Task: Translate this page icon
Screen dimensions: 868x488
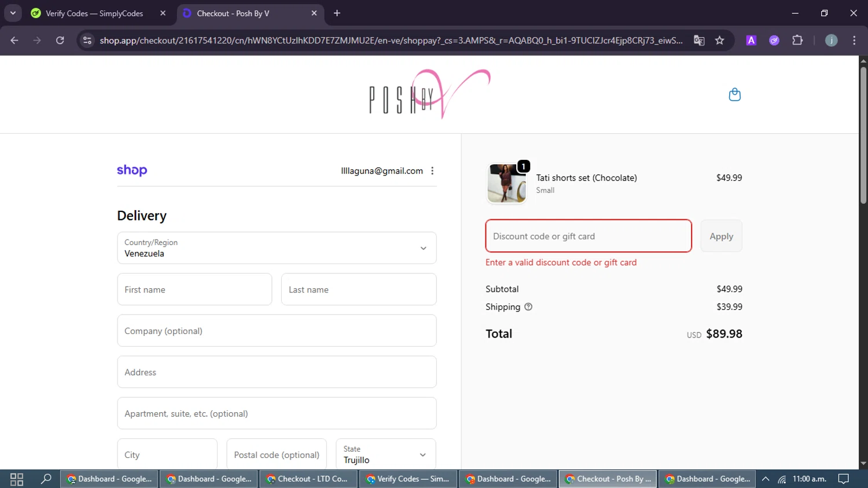Action: click(x=699, y=40)
